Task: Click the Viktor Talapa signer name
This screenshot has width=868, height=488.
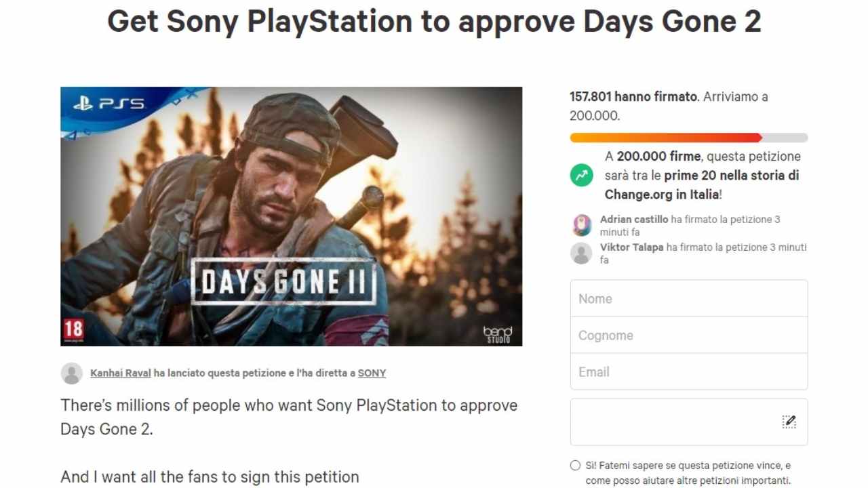Action: click(631, 247)
